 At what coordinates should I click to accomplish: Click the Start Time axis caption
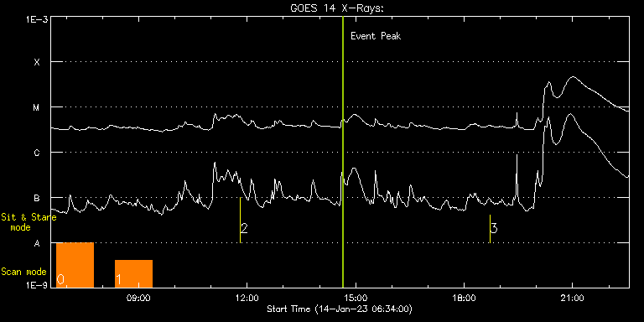tap(340, 309)
